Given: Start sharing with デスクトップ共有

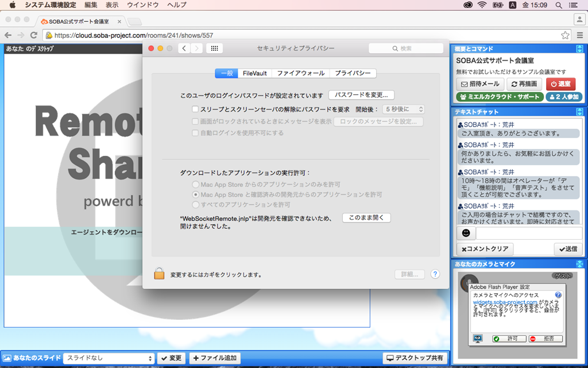Looking at the screenshot, I should [x=416, y=358].
